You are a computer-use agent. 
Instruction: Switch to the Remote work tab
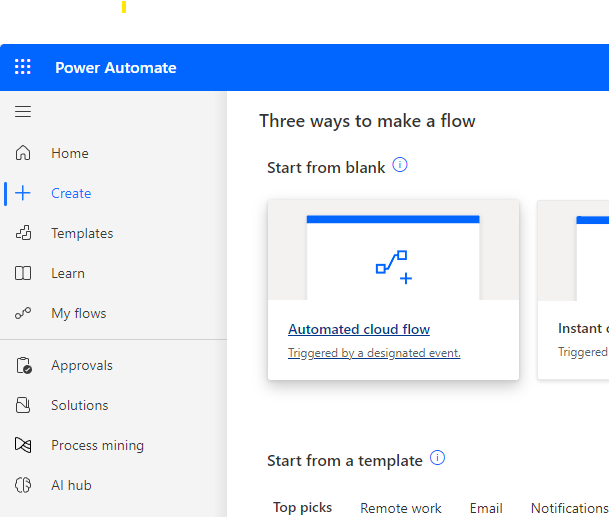[400, 508]
